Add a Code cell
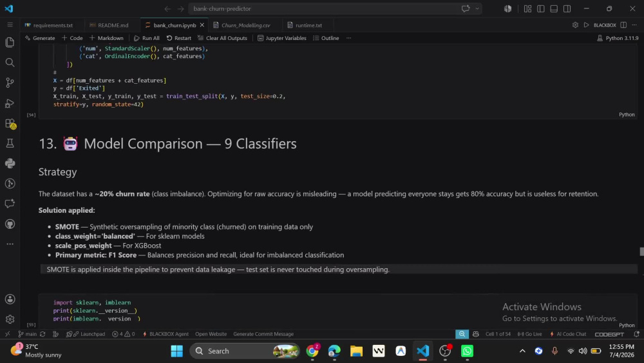This screenshot has width=644, height=363. click(x=72, y=38)
